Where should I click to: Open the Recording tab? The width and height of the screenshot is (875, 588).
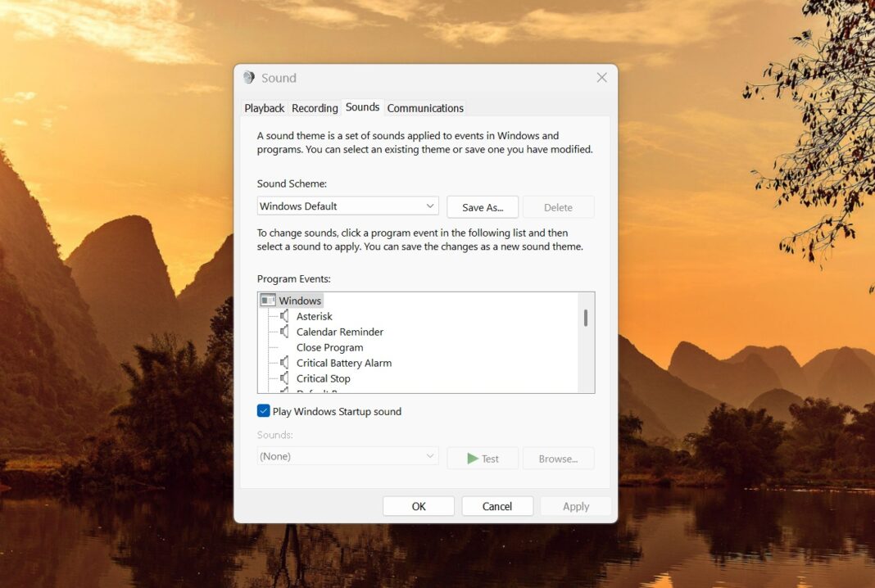click(315, 107)
